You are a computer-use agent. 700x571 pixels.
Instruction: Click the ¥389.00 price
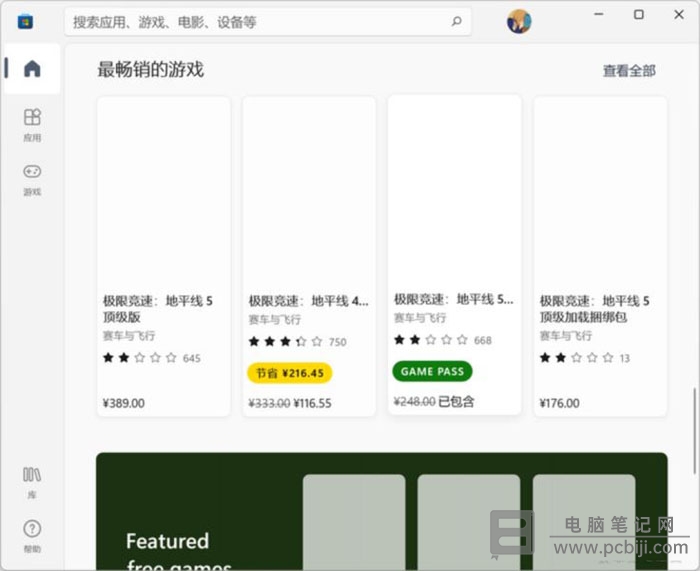[124, 403]
